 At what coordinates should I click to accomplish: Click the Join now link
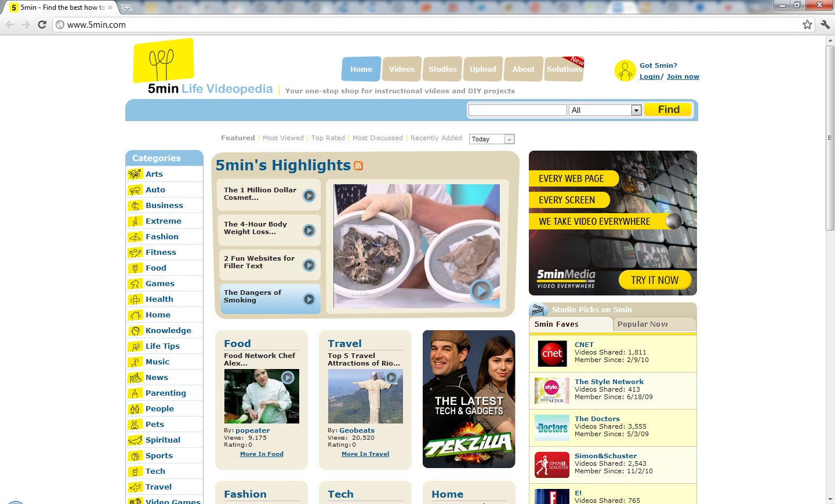point(683,76)
